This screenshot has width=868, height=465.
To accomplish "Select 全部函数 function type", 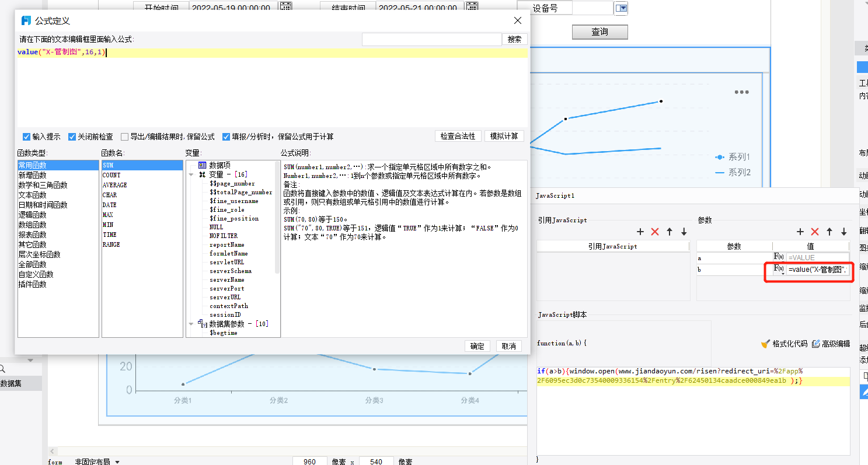I will click(x=33, y=264).
